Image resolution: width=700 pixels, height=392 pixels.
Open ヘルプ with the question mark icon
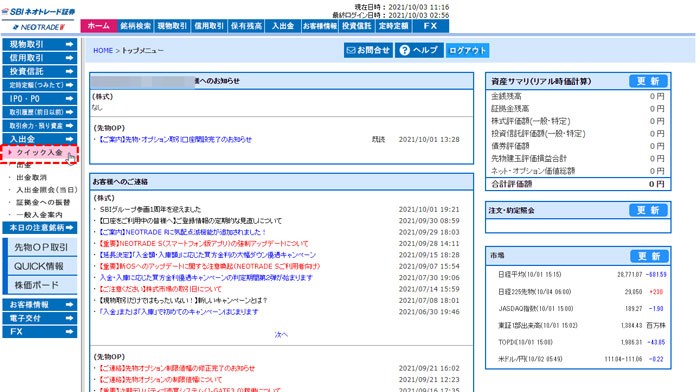(419, 50)
